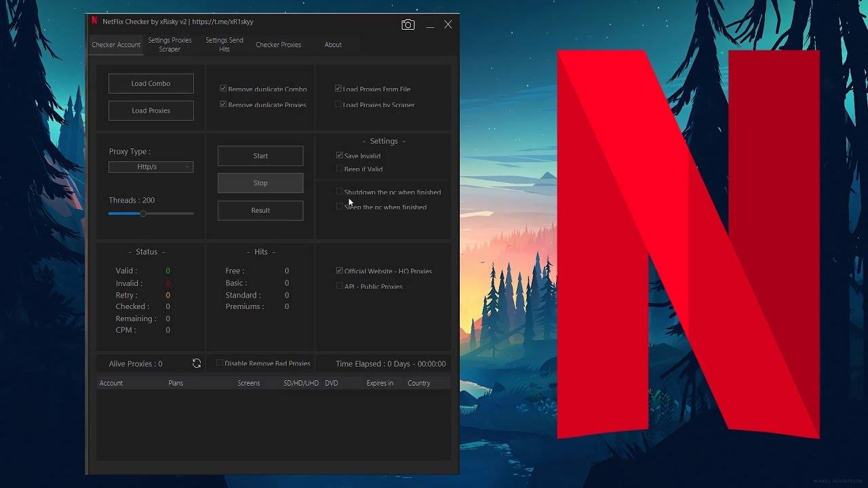This screenshot has height=488, width=868.
Task: Toggle Disable Remove Bad Proxies
Action: (220, 363)
